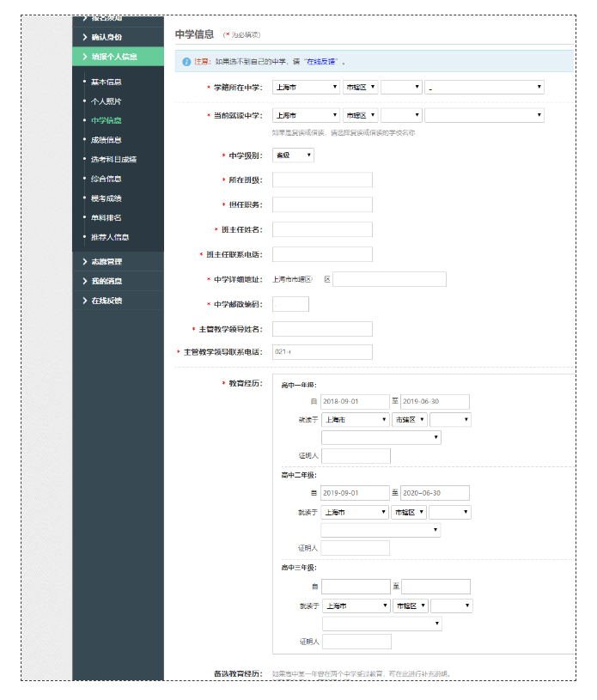Open 基本信息 in the sidebar
This screenshot has width=597, height=700.
click(106, 82)
